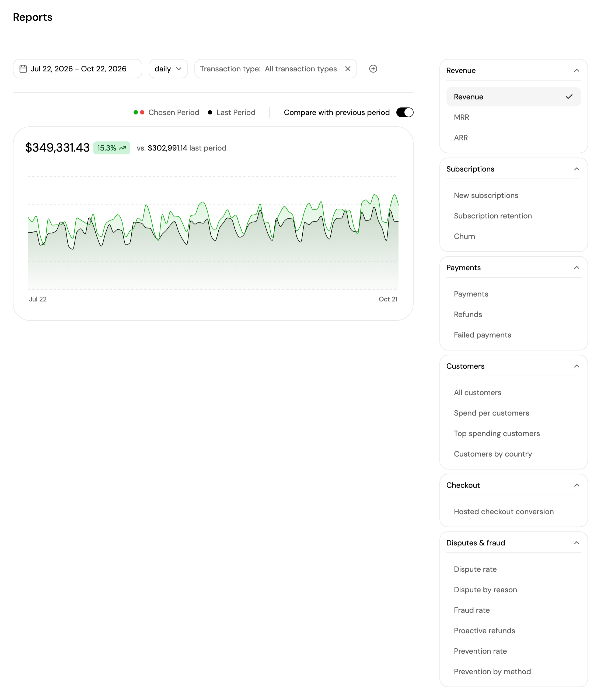This screenshot has width=601, height=700.
Task: Open the Refunds report
Action: click(x=513, y=315)
